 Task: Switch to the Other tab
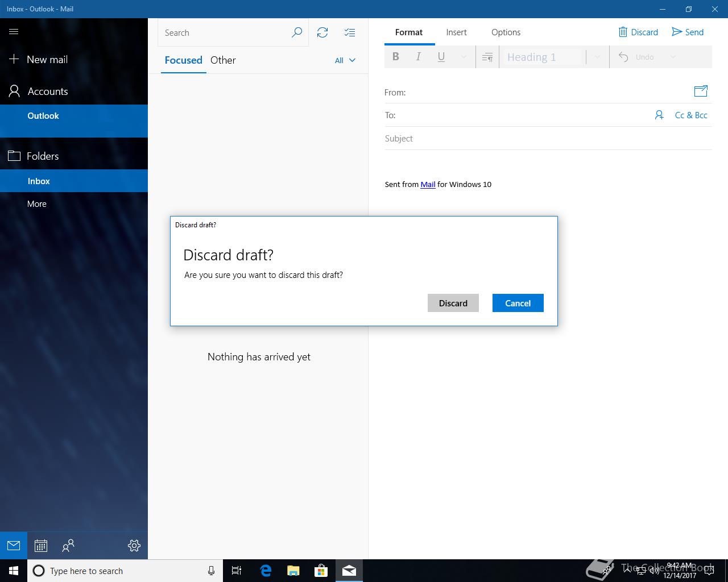click(x=223, y=60)
